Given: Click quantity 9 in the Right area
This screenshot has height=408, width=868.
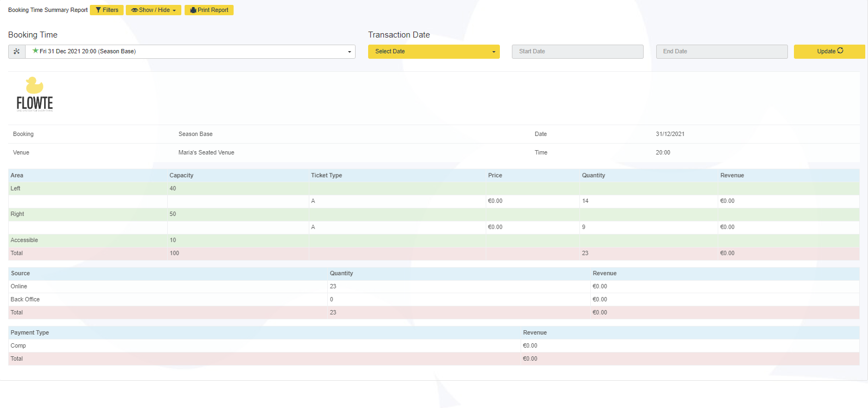Looking at the screenshot, I should (x=584, y=227).
